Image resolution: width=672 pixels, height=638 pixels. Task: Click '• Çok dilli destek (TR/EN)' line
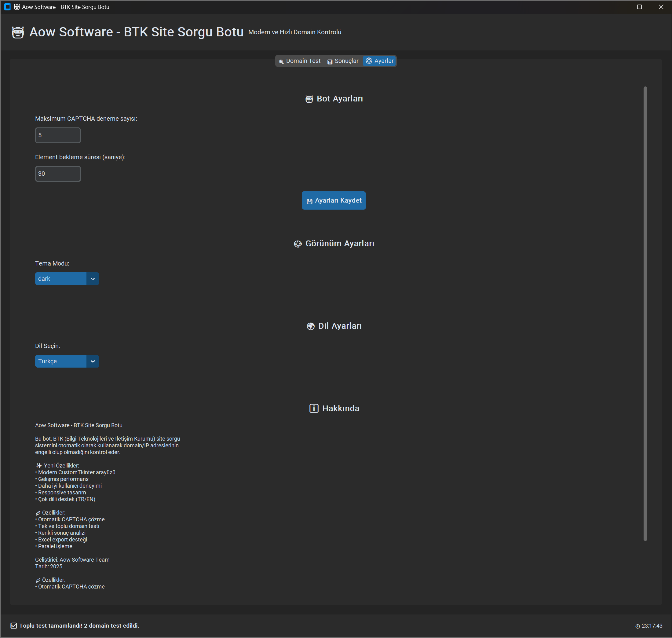(x=65, y=499)
